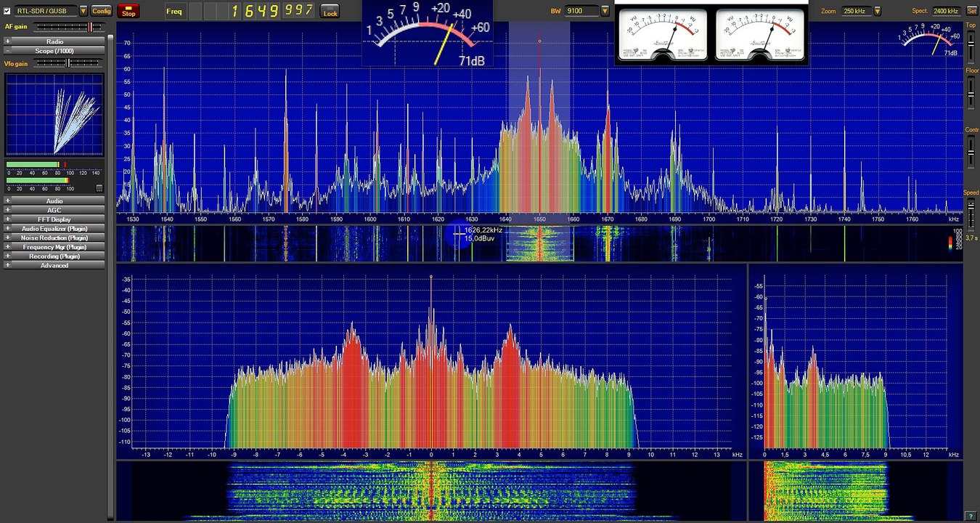Click the red Stop button
The width and height of the screenshot is (980, 523).
pyautogui.click(x=128, y=11)
